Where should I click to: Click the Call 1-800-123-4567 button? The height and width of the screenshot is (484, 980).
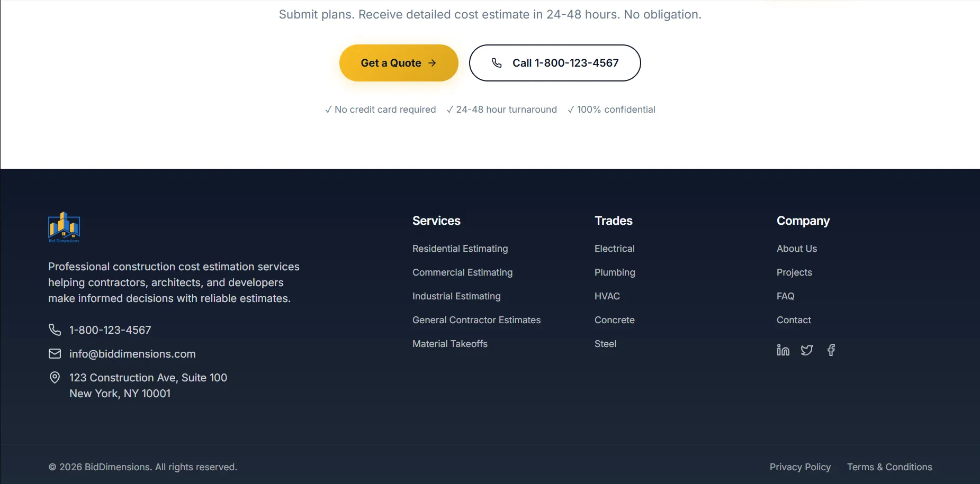pos(555,63)
